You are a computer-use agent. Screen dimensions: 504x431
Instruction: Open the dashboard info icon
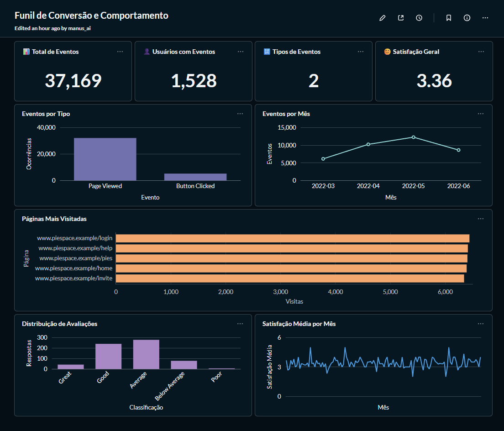pyautogui.click(x=467, y=18)
